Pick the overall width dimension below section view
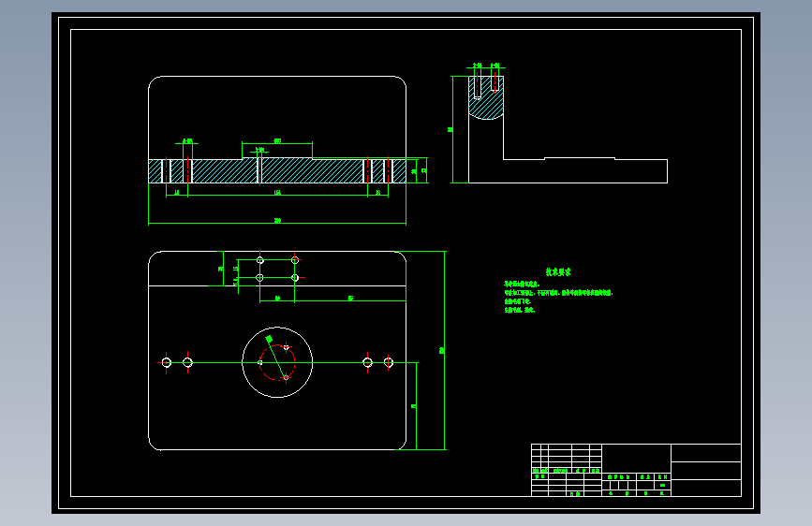 pyautogui.click(x=277, y=222)
